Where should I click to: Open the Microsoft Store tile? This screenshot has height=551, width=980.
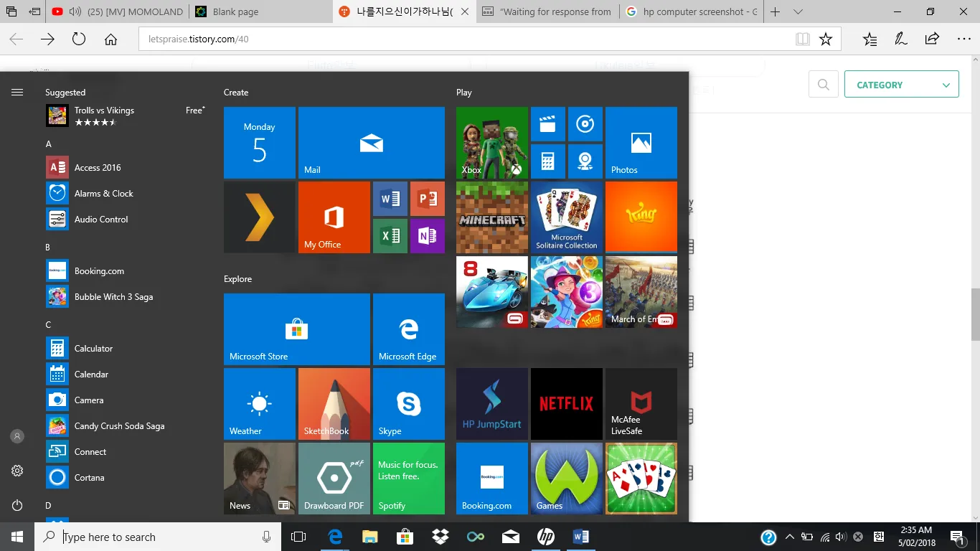(x=296, y=329)
